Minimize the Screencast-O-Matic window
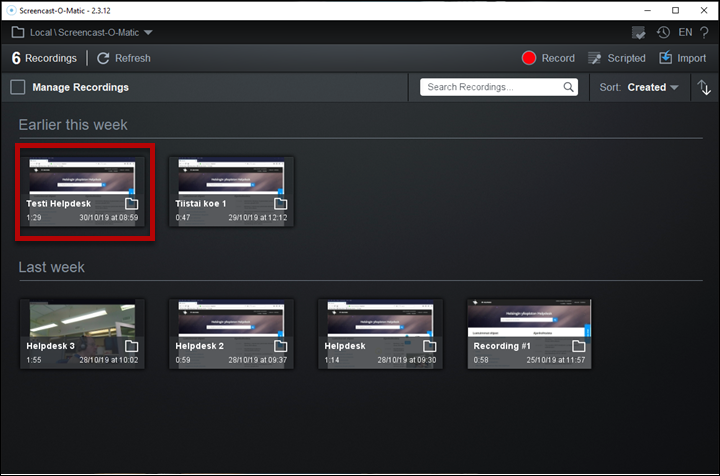Image resolution: width=720 pixels, height=476 pixels. [x=647, y=10]
